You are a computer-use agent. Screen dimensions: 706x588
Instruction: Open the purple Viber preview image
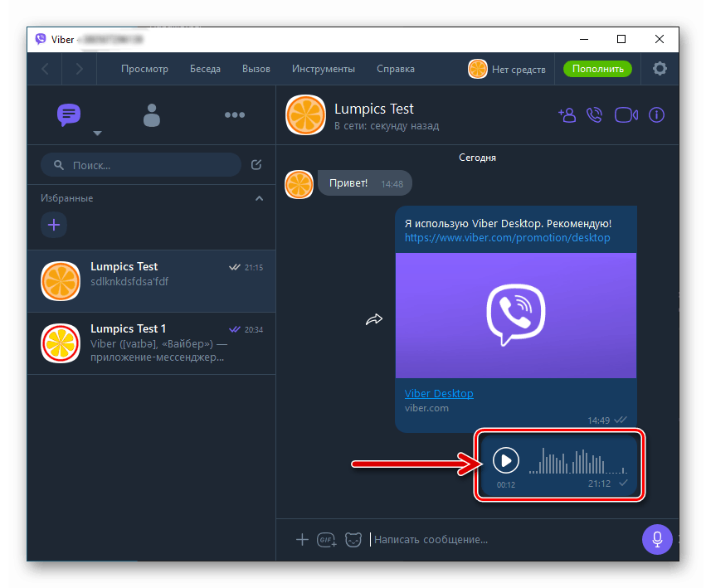tap(516, 315)
